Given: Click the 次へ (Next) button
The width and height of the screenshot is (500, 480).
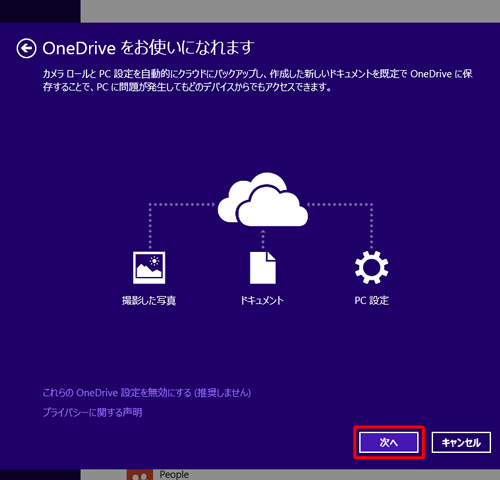Looking at the screenshot, I should [x=389, y=442].
